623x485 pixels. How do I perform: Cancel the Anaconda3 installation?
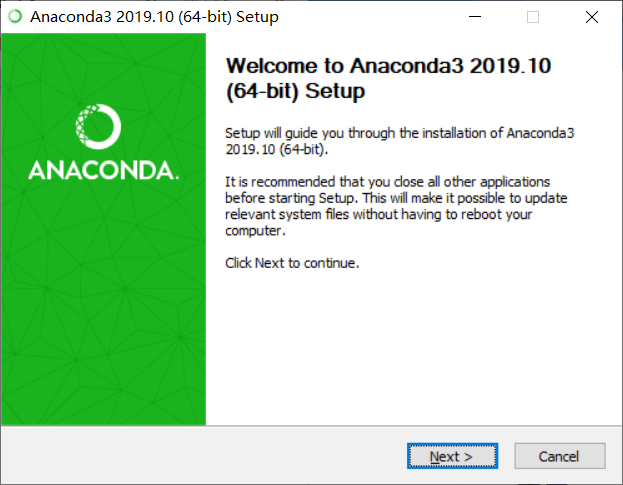559,456
